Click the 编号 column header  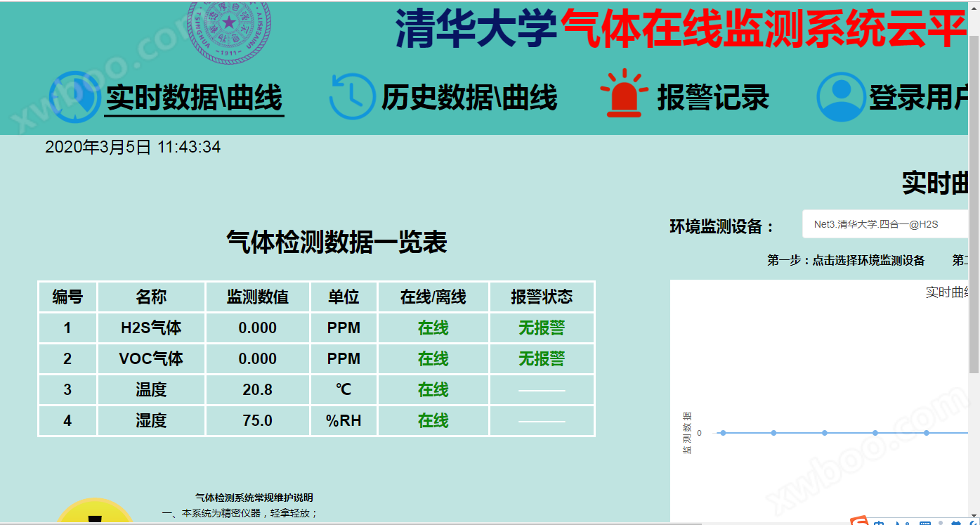click(67, 297)
